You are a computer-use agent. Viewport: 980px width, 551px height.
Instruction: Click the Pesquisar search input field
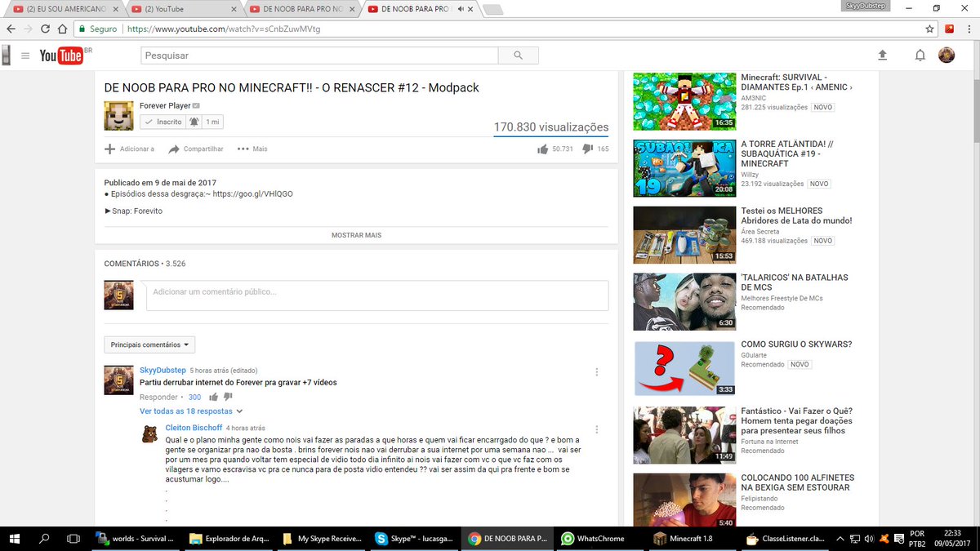click(319, 56)
